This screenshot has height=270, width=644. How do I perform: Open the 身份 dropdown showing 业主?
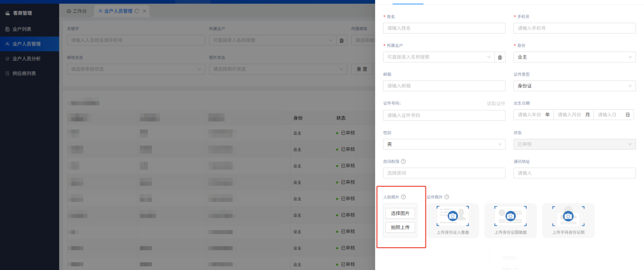coord(574,57)
